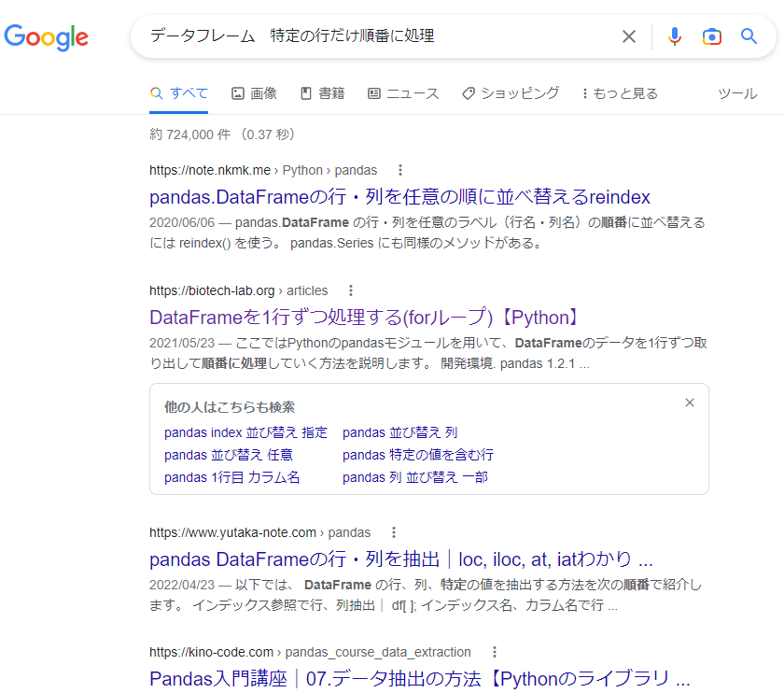
Task: Click the Google logo
Action: [x=46, y=37]
